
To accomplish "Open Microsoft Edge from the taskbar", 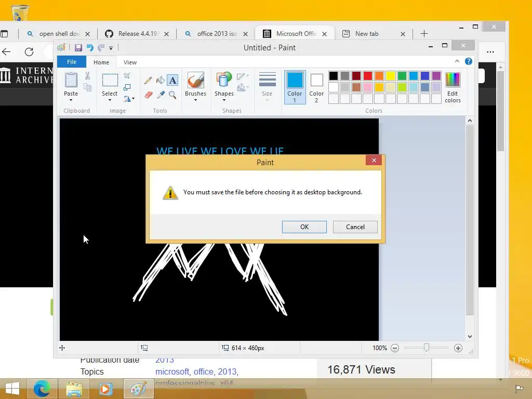I will click(42, 389).
